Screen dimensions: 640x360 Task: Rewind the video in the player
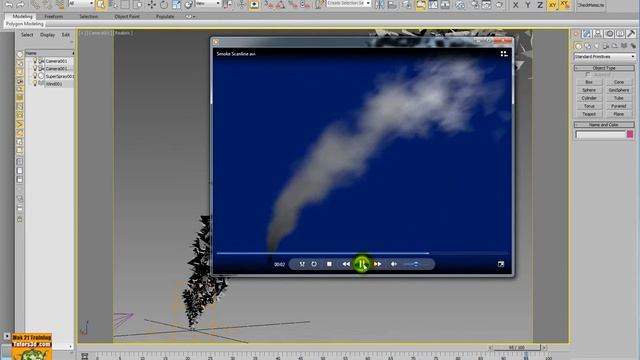click(346, 264)
